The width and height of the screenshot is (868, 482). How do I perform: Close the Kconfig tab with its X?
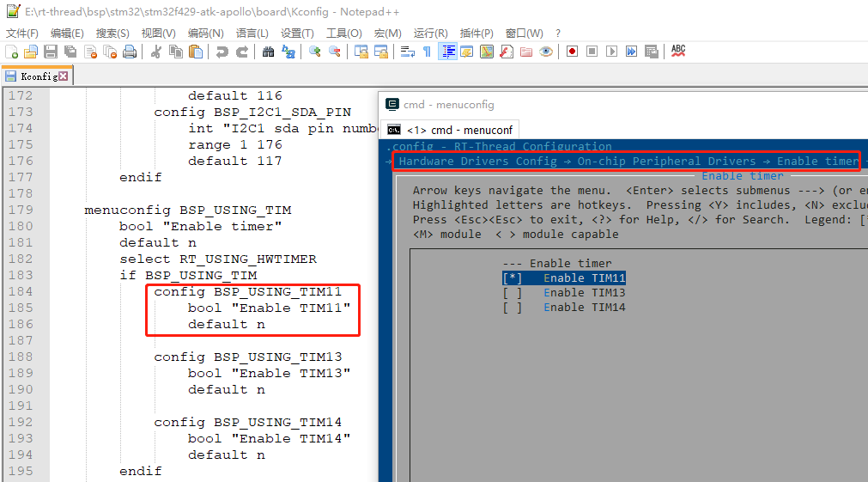(63, 76)
